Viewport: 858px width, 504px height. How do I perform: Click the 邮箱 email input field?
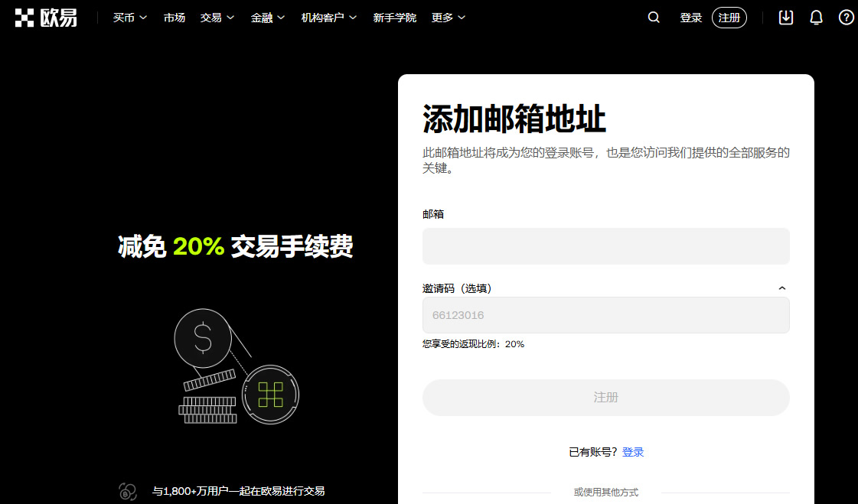[x=605, y=245]
